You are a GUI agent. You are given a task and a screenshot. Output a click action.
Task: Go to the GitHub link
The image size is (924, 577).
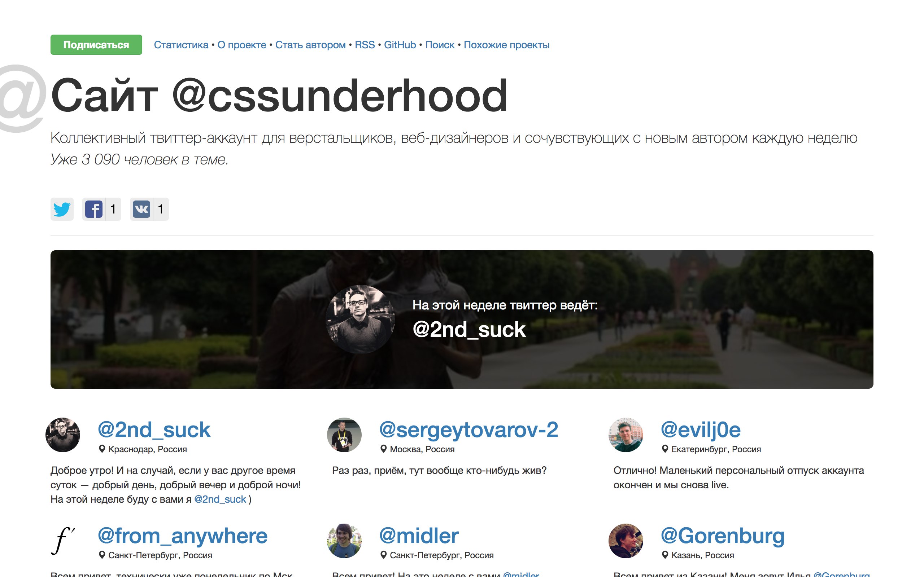(x=400, y=45)
